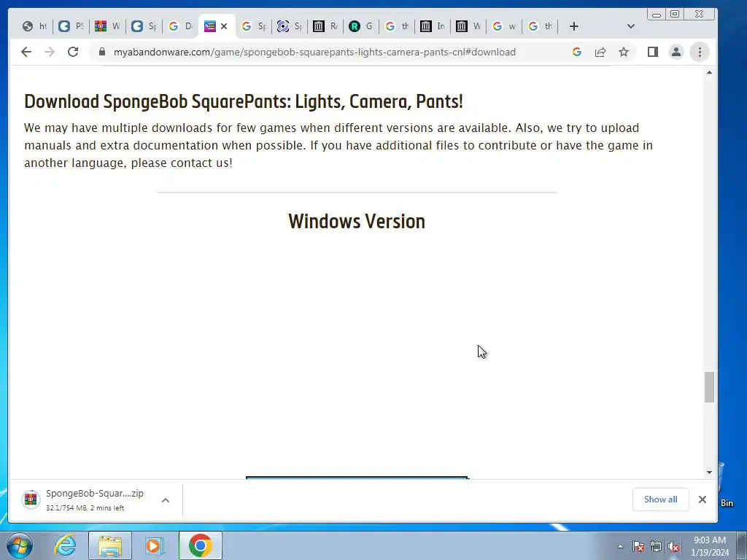Open Windows Media Player from taskbar

pyautogui.click(x=155, y=545)
